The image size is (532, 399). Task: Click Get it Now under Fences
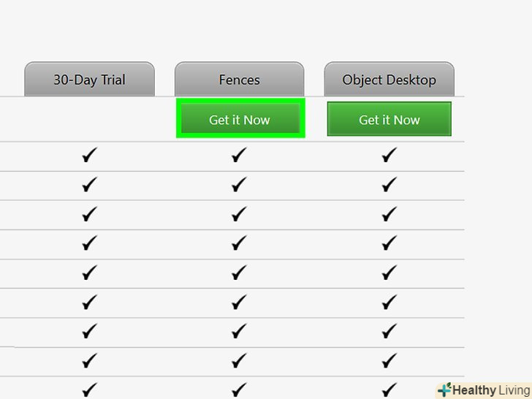click(x=240, y=119)
